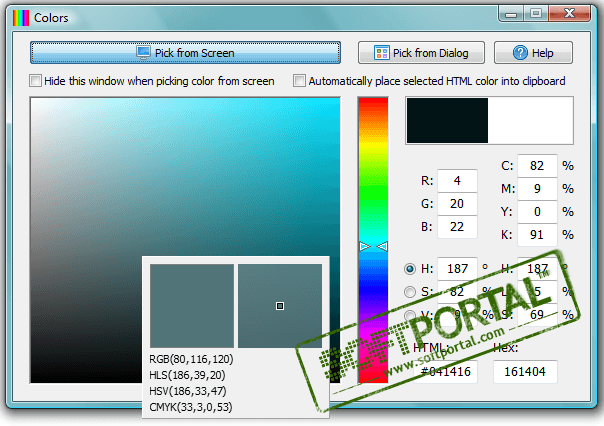Screen dimensions: 604x426
Task: Click the HTML color field #041416
Action: pos(445,372)
